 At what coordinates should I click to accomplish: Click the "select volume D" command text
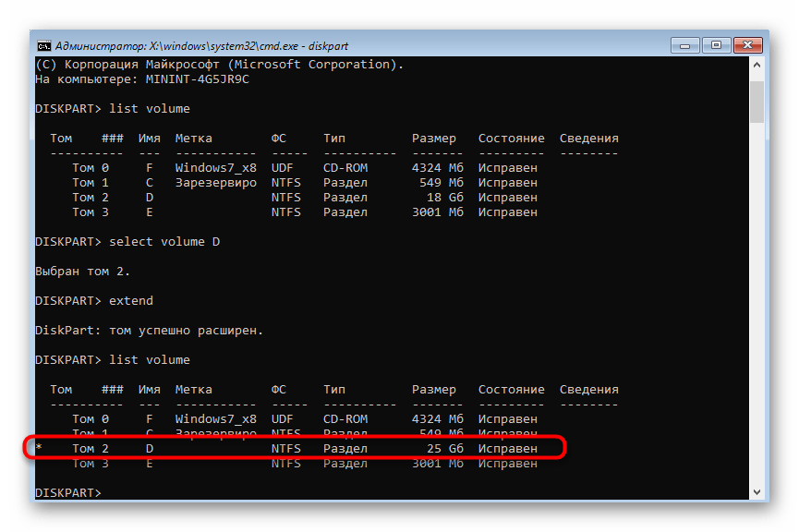164,242
